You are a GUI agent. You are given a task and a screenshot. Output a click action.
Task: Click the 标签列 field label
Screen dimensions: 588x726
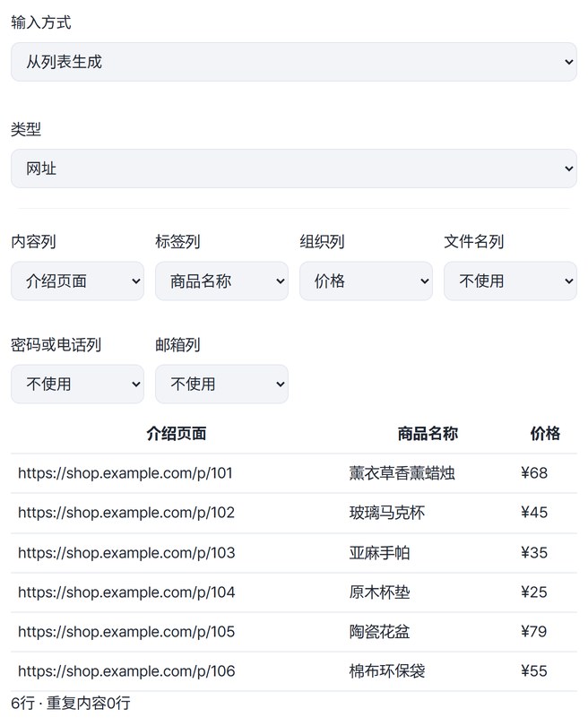[177, 242]
